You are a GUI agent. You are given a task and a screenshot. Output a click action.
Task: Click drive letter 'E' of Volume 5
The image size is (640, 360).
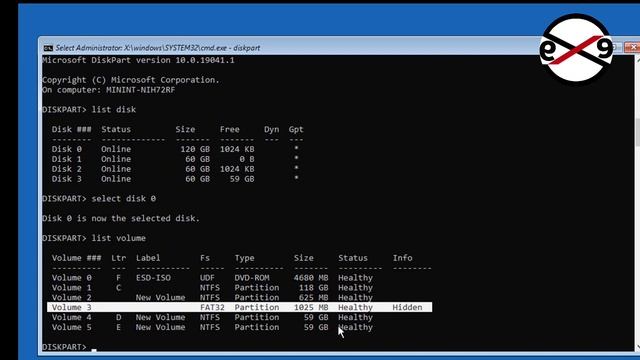(118, 327)
